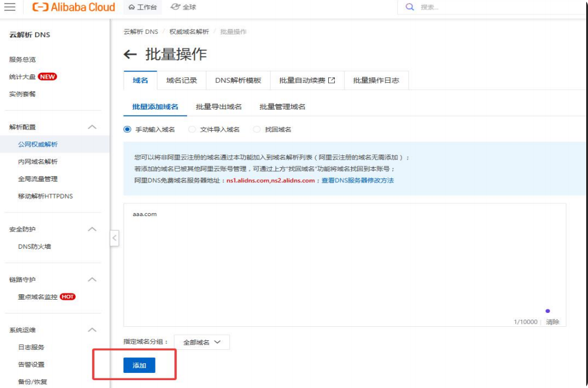Click the Alibaba Cloud logo

tap(73, 7)
